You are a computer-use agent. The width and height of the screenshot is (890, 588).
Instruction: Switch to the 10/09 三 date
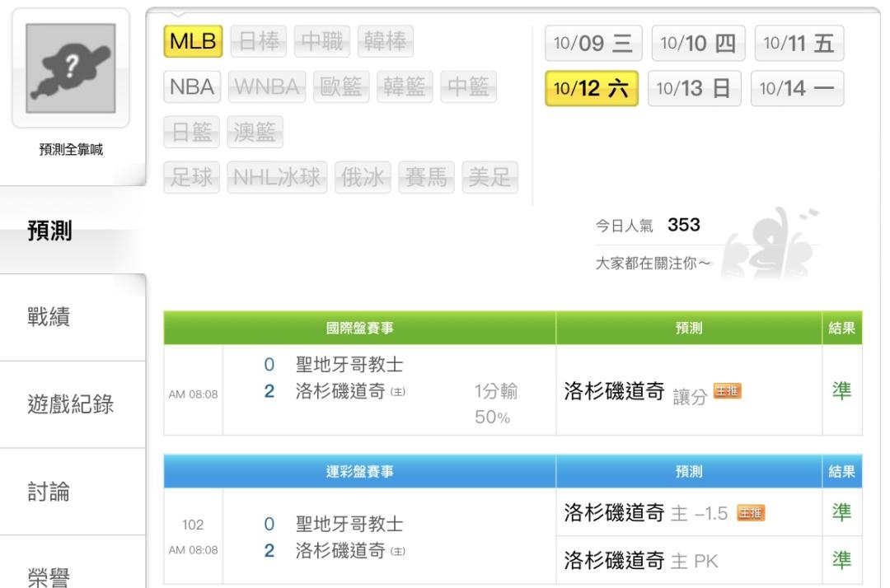pos(593,44)
